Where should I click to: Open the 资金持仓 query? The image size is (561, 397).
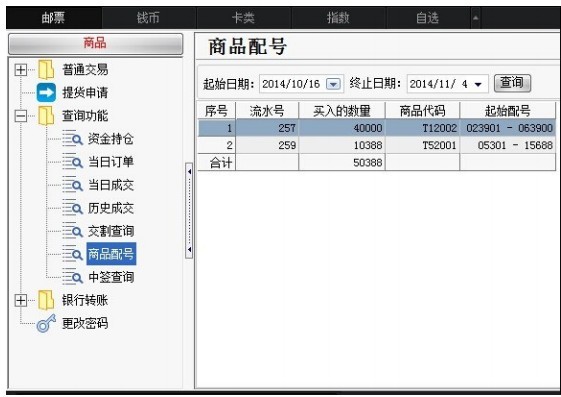coord(111,139)
